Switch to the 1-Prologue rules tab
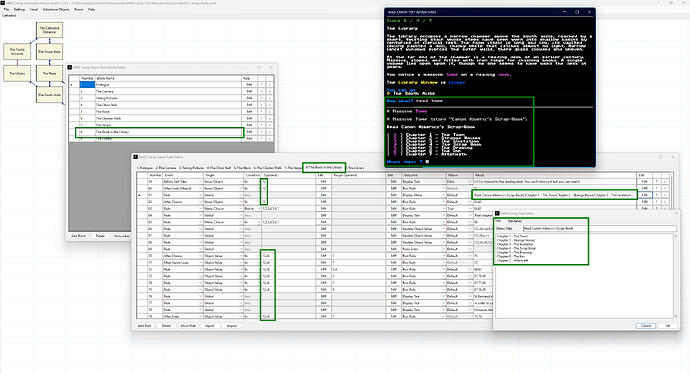The width and height of the screenshot is (690, 374). (x=145, y=168)
